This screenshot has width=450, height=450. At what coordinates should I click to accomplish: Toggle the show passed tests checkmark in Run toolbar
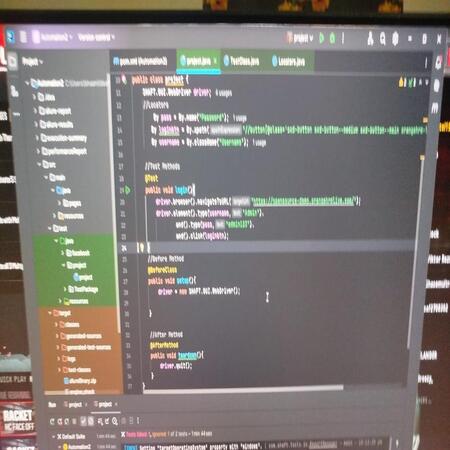[x=83, y=421]
